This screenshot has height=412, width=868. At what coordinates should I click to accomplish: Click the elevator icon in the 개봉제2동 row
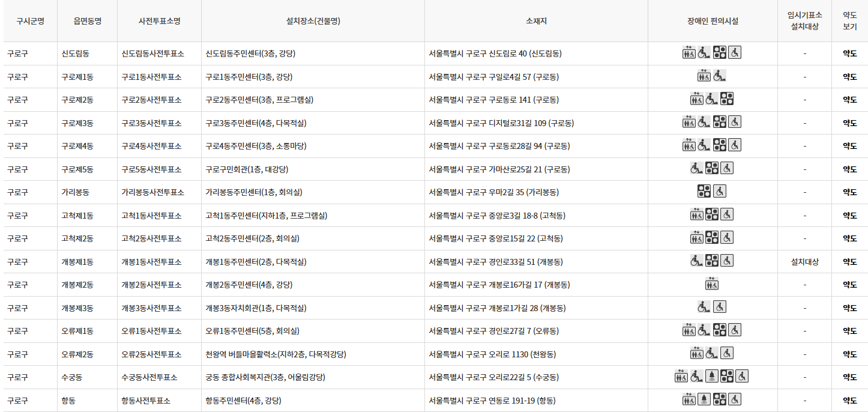(x=711, y=284)
